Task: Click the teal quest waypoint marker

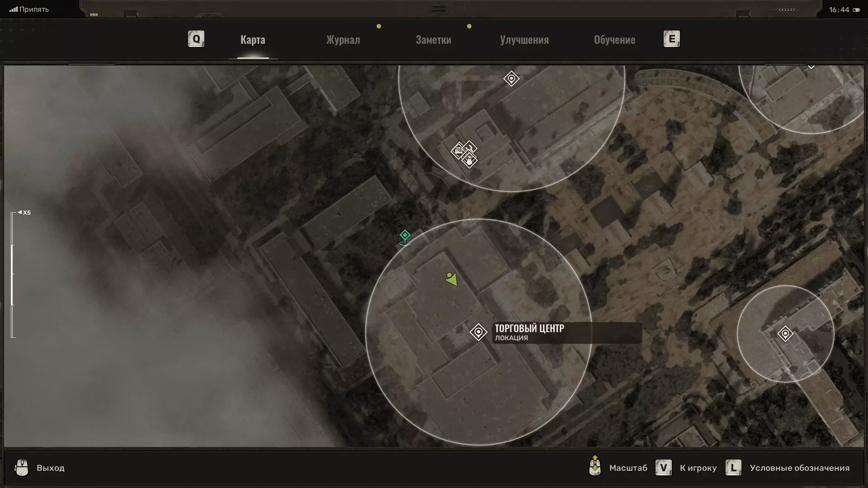Action: (x=405, y=236)
